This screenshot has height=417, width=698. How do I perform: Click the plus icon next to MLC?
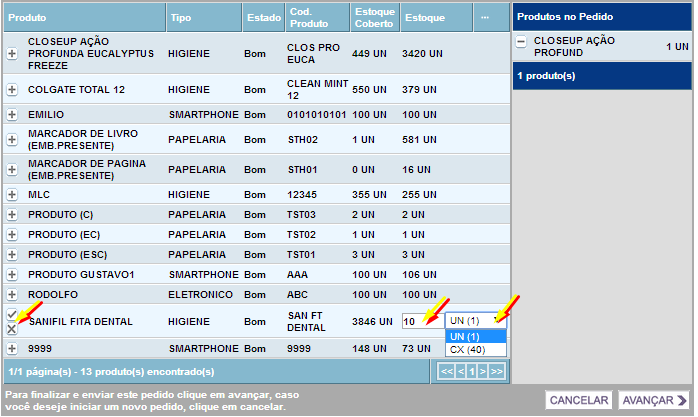point(12,194)
